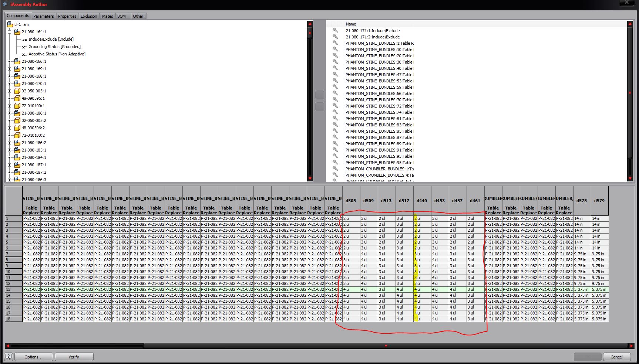Click the yellow part icon beside 02-050-005:1

(17, 91)
